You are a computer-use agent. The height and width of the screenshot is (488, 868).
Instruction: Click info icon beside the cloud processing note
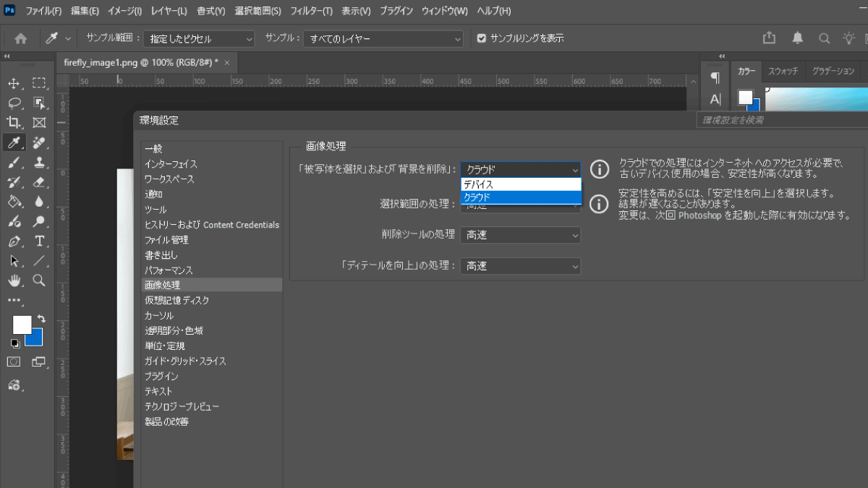[x=599, y=169]
